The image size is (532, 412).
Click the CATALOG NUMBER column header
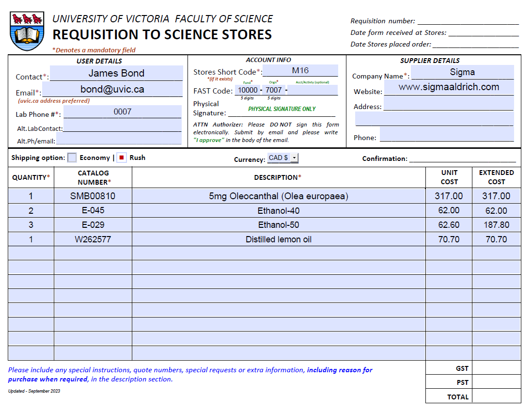click(x=94, y=177)
